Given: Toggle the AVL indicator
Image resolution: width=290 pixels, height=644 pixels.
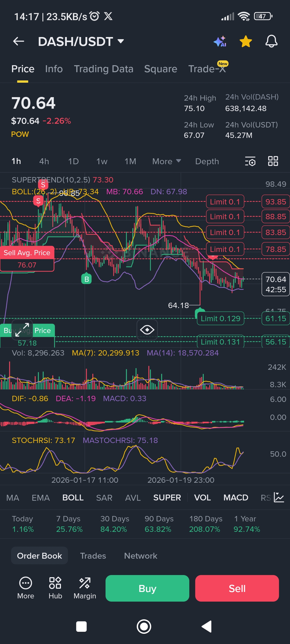Looking at the screenshot, I should click(133, 498).
